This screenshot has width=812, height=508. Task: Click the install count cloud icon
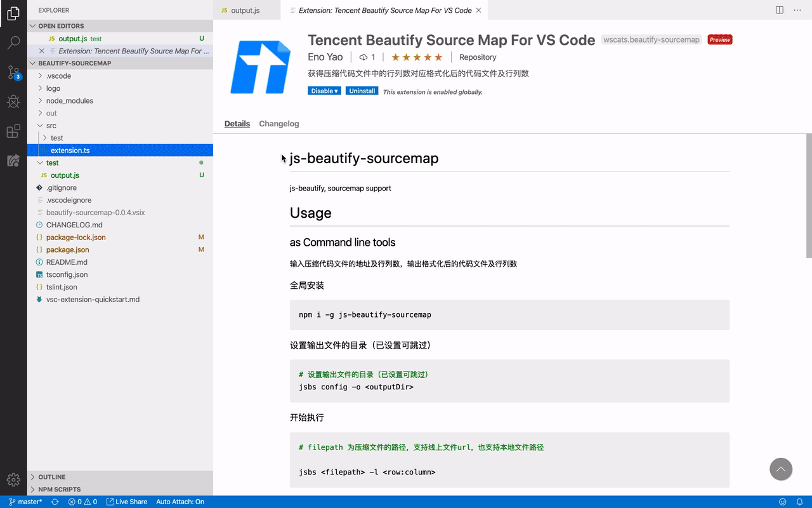pyautogui.click(x=363, y=57)
